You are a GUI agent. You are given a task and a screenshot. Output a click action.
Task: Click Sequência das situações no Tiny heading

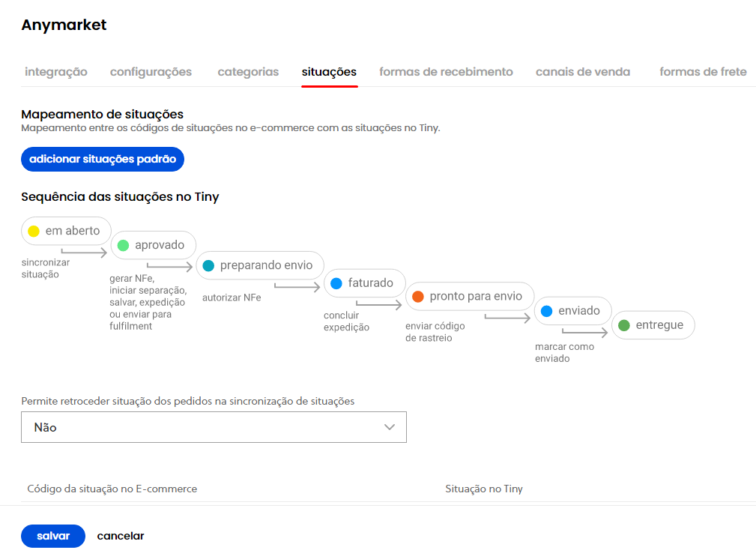(120, 197)
